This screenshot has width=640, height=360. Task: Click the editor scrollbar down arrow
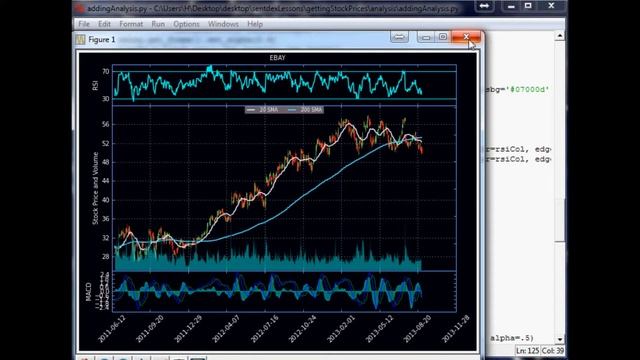(560, 339)
